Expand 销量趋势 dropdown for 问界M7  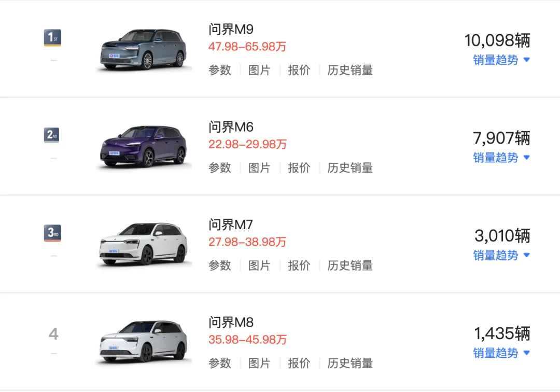pyautogui.click(x=501, y=255)
